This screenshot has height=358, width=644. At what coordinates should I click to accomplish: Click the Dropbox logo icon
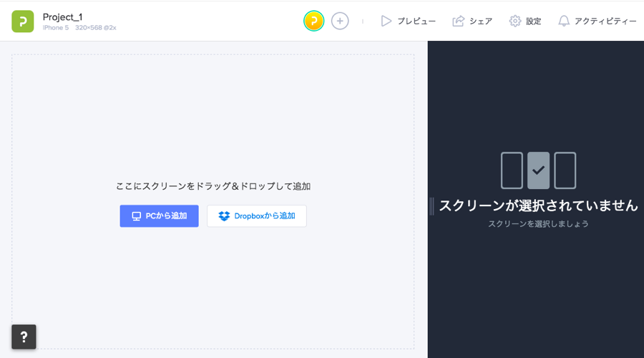point(224,216)
